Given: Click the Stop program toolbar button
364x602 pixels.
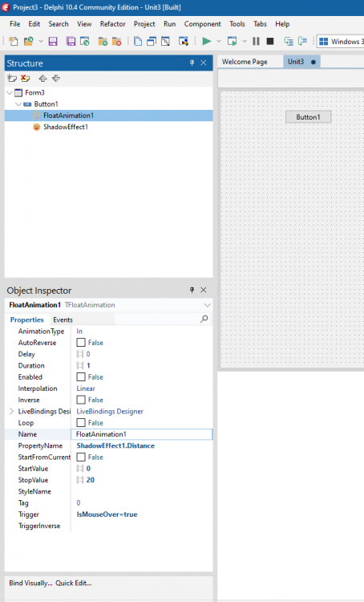Looking at the screenshot, I should pyautogui.click(x=270, y=41).
